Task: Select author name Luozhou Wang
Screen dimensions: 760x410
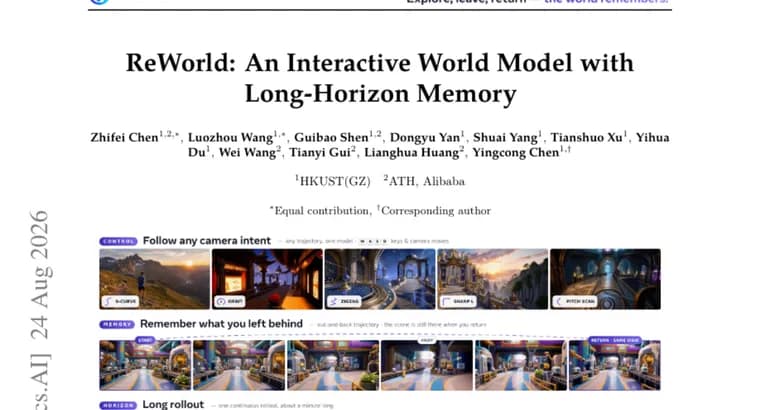Action: point(230,138)
